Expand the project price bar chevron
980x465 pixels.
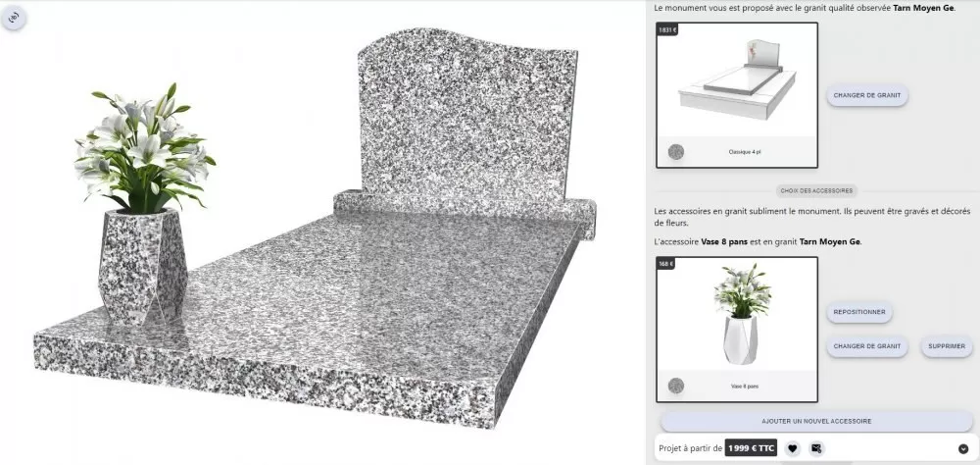coord(963,448)
